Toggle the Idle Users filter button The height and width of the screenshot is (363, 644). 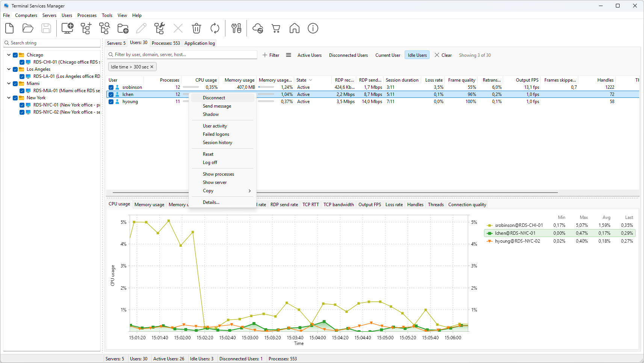(x=417, y=55)
